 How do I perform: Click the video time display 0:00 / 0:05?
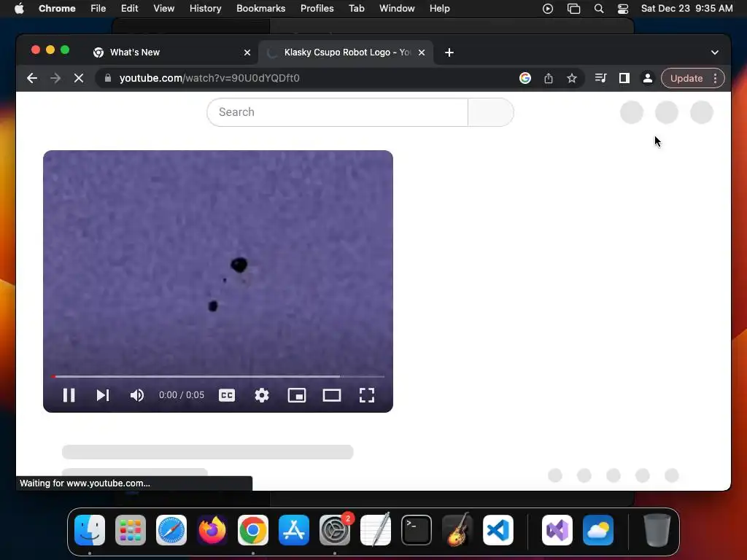click(182, 395)
